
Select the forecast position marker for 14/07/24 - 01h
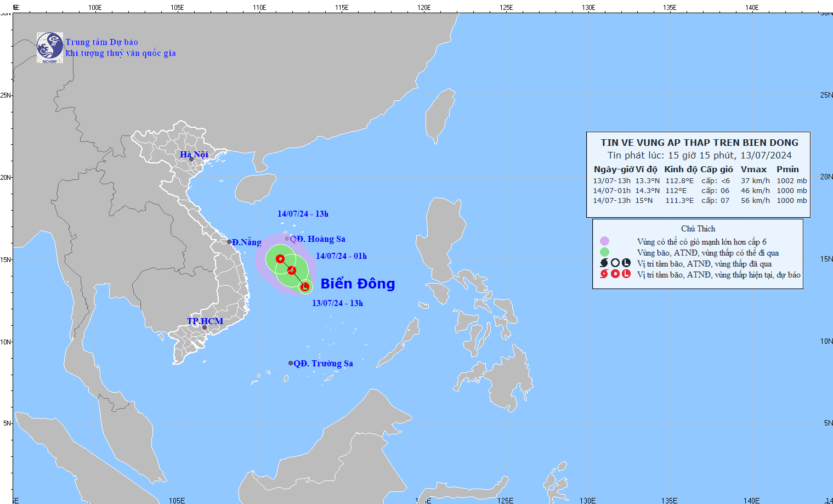(x=292, y=270)
